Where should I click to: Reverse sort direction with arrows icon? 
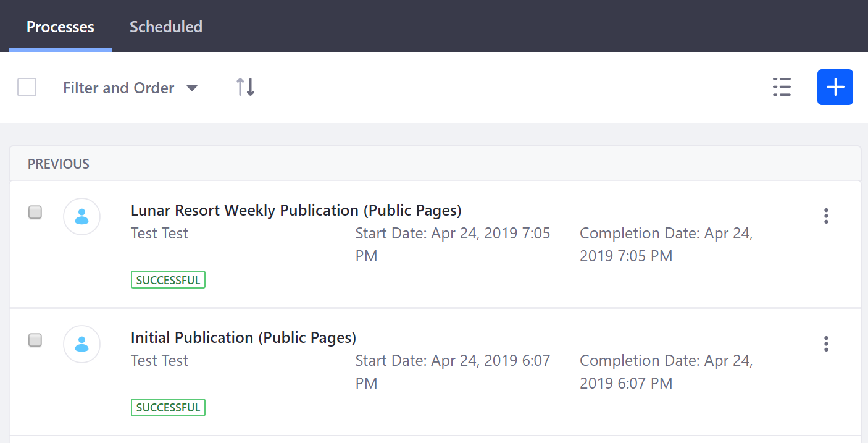246,87
